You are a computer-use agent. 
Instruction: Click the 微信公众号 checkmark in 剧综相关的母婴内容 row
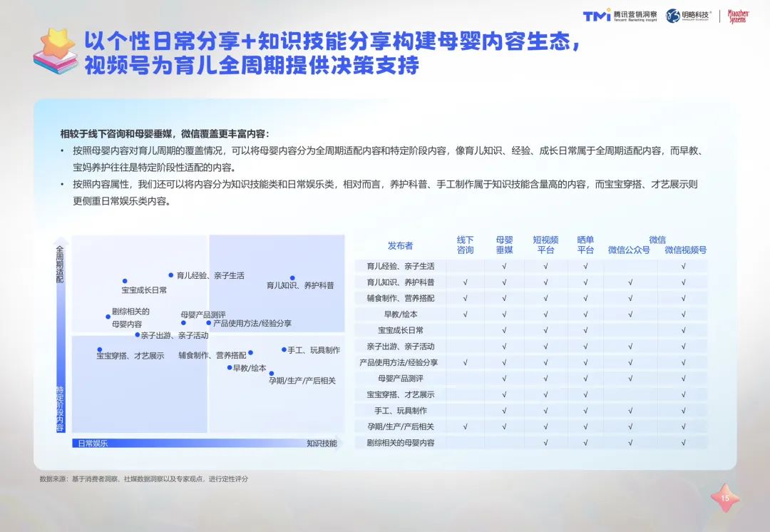(630, 443)
